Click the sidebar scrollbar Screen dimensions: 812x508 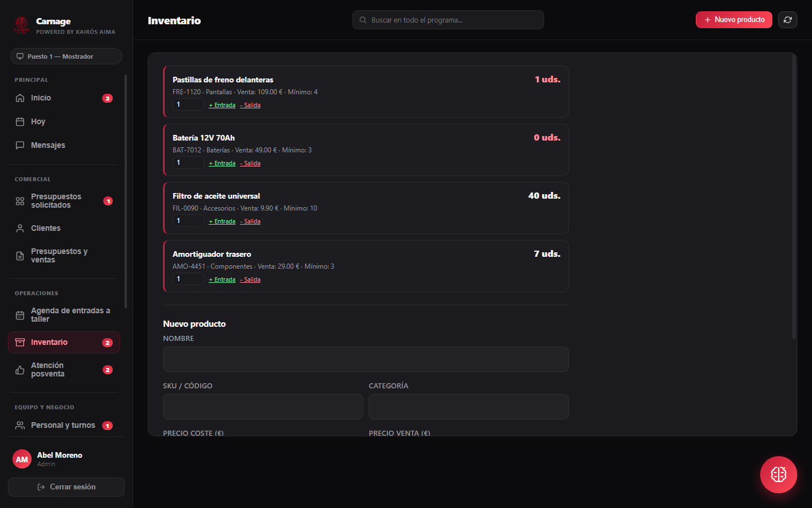coord(126,192)
